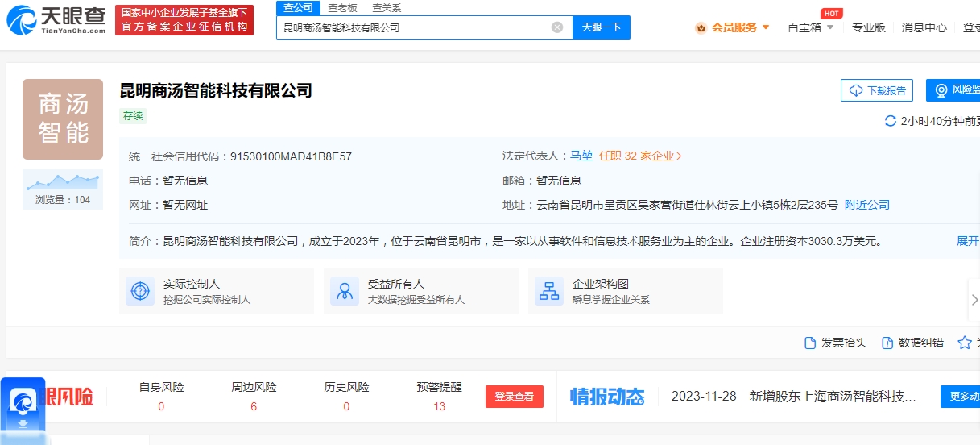Open the 实际控制人 card title
Viewport: 980px width, 445px height.
coord(192,284)
